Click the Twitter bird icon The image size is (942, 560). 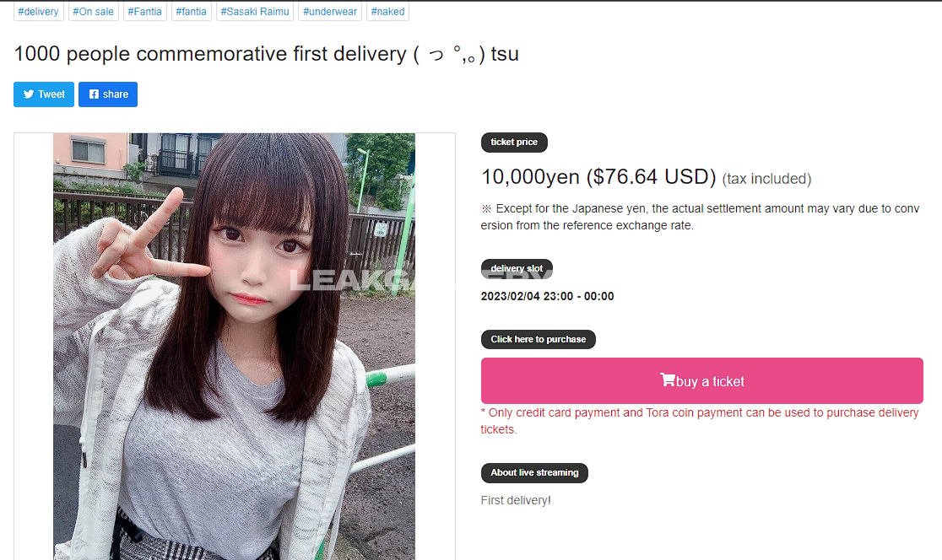coord(28,94)
